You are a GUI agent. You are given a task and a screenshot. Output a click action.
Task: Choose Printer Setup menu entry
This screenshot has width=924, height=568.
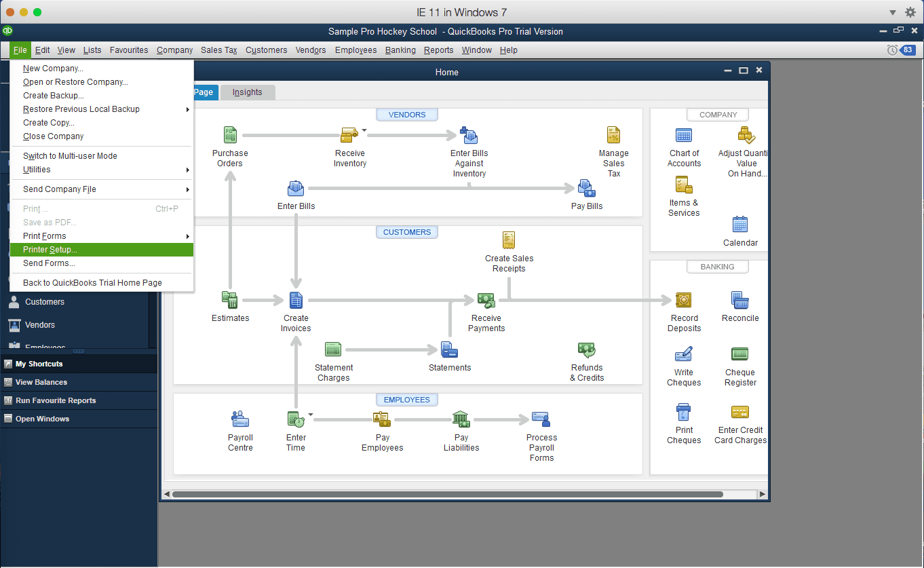click(102, 250)
